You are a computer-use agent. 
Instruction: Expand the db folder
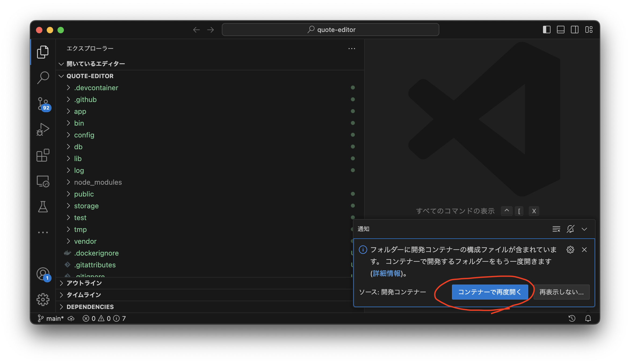coord(210,147)
